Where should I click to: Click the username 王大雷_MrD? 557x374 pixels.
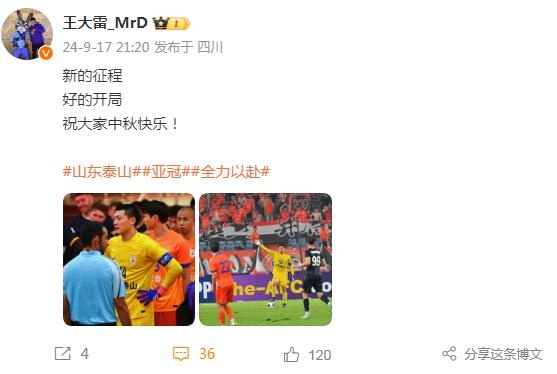[x=105, y=23]
